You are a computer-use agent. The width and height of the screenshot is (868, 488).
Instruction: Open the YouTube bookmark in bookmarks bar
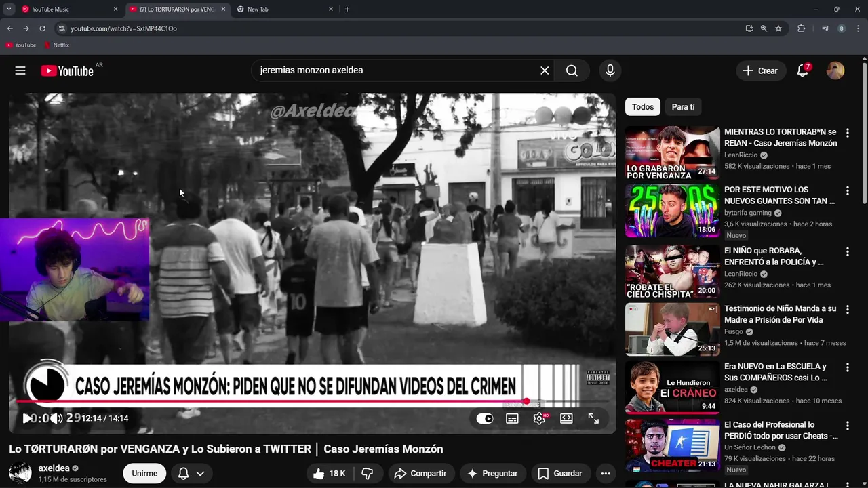(x=21, y=45)
